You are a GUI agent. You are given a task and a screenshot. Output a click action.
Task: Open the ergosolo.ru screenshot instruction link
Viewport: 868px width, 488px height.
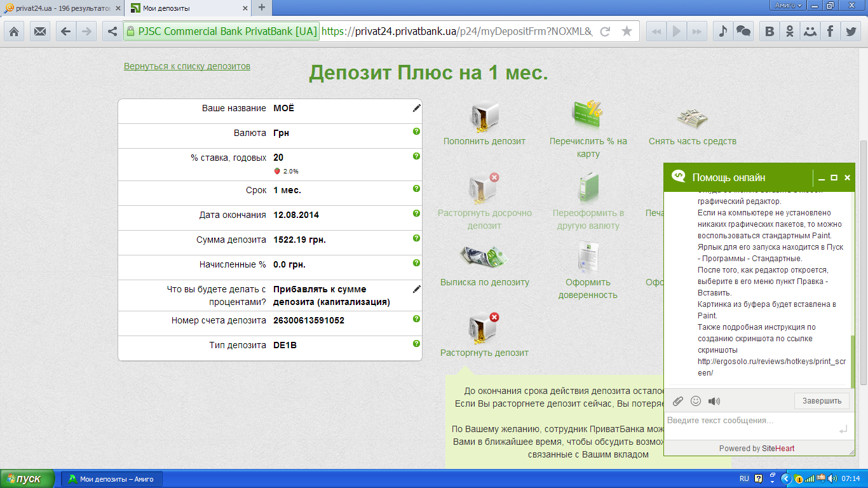click(x=771, y=367)
